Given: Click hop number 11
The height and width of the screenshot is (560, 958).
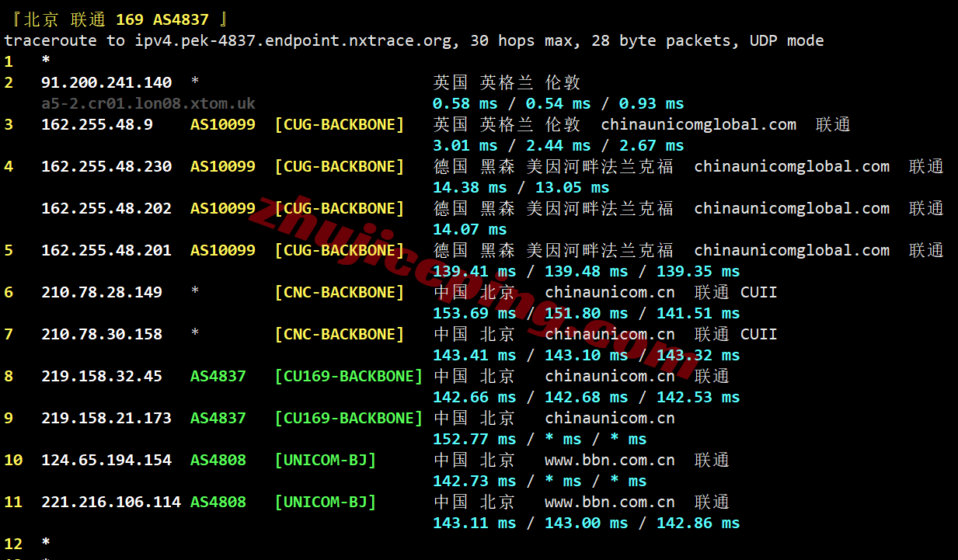Looking at the screenshot, I should click(13, 502).
